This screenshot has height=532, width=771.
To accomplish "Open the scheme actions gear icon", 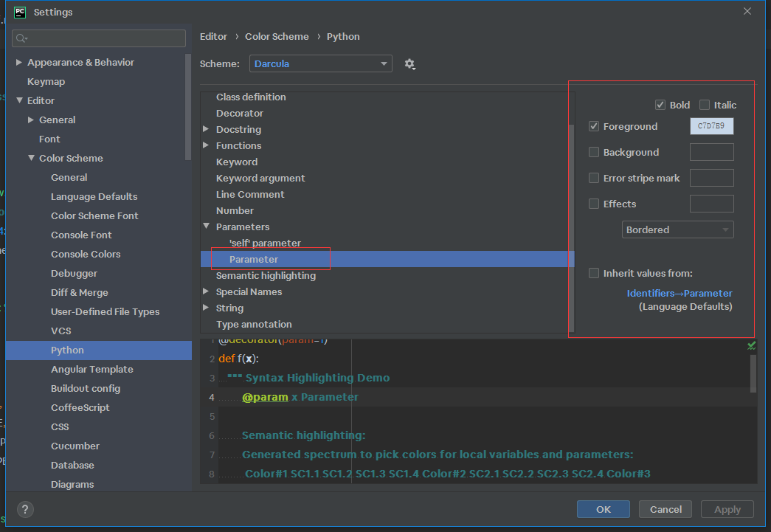I will (409, 64).
